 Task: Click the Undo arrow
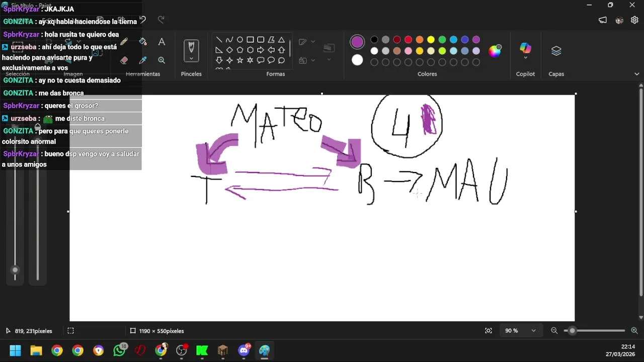pyautogui.click(x=143, y=20)
